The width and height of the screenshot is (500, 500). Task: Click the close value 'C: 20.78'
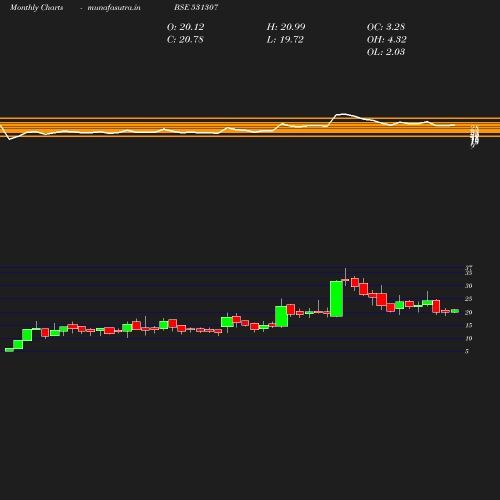[185, 40]
